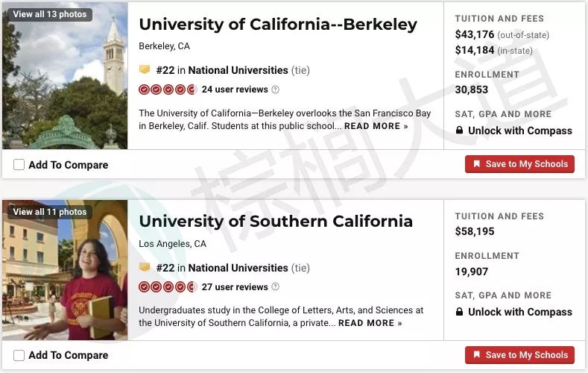588x373 pixels.
Task: Click the lock icon in Berkeley's Compass row
Action: click(459, 131)
